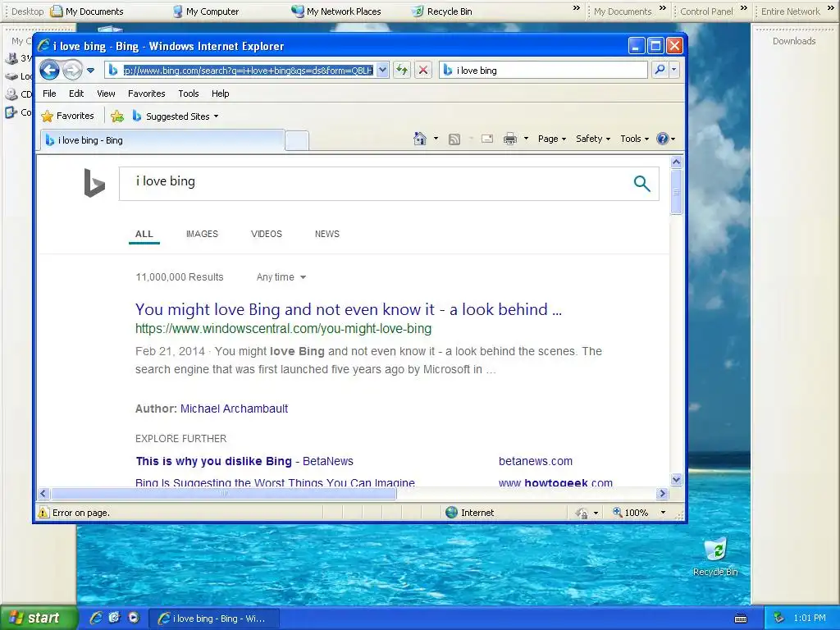Image resolution: width=840 pixels, height=630 pixels.
Task: Open search provider dropdown arrow
Action: pos(674,70)
